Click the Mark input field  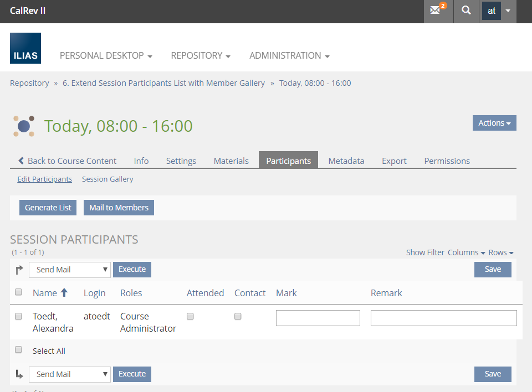(x=318, y=318)
